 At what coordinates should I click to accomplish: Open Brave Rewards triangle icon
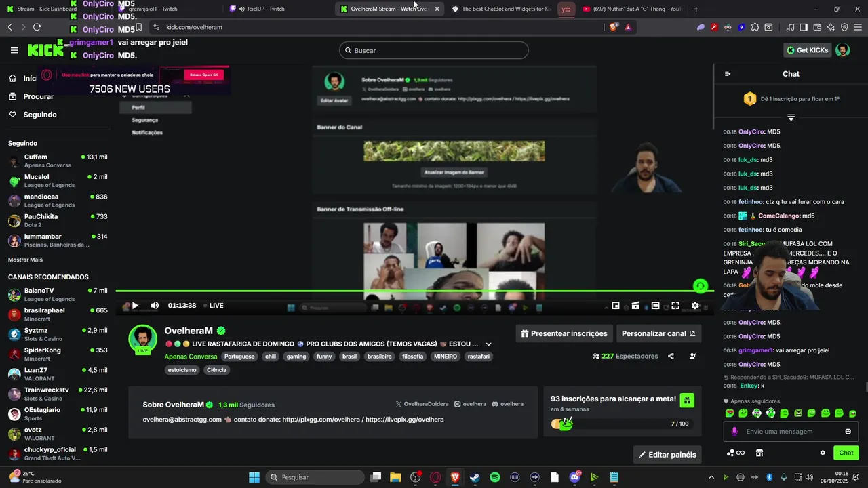[628, 27]
